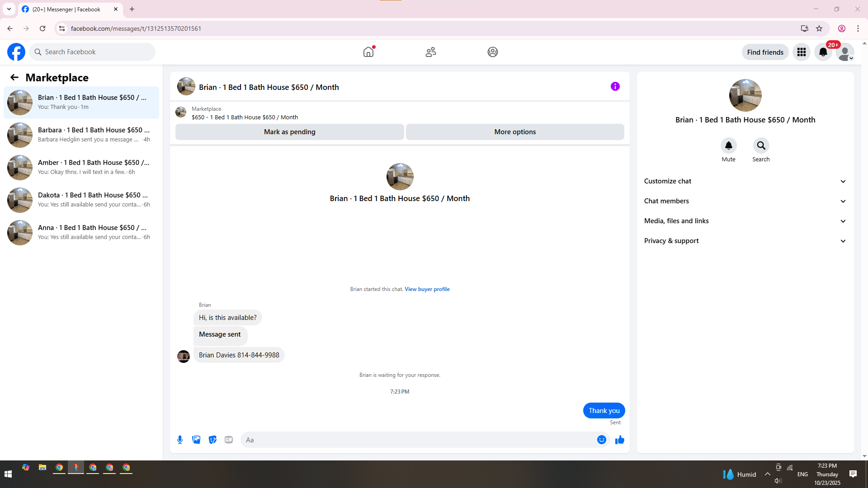Image resolution: width=868 pixels, height=488 pixels.
Task: Open the GIF picker icon
Action: click(229, 440)
